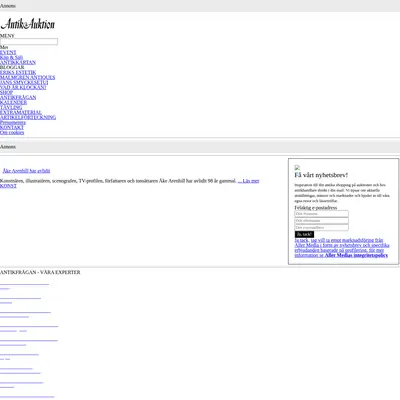The image size is (400, 400).
Task: Open the Om cookies link
Action: (x=12, y=132)
